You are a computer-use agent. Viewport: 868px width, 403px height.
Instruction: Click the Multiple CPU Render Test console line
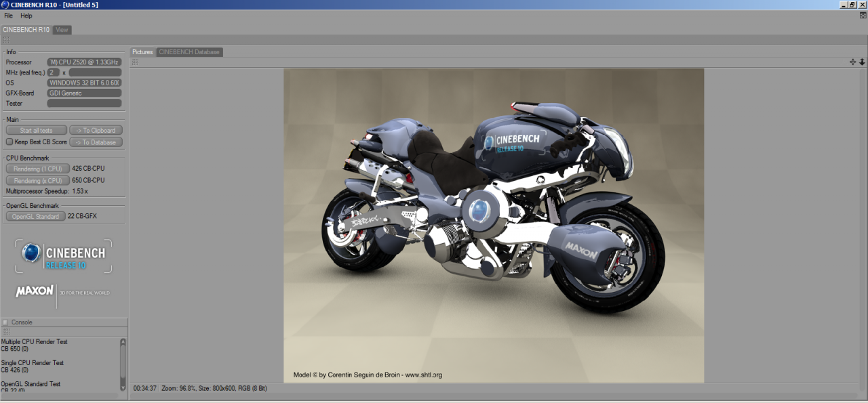click(x=35, y=342)
